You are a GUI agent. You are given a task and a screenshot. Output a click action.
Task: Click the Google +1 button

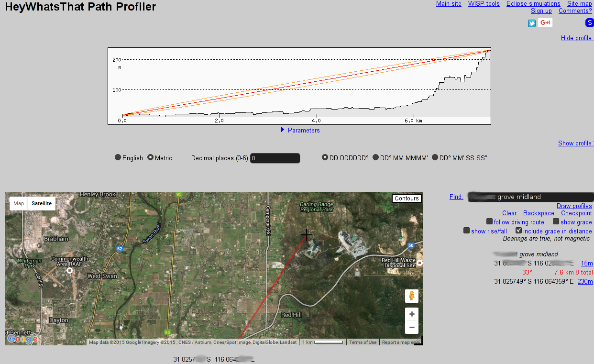point(545,22)
